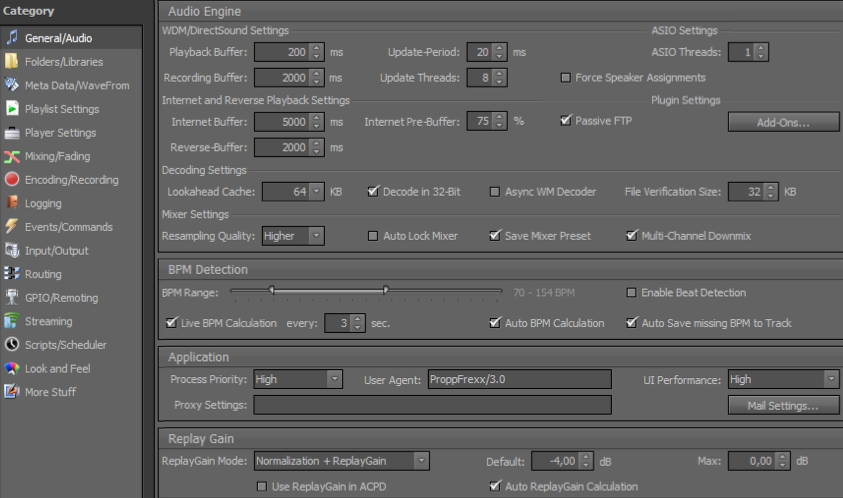Click the Mixing/Fading crossfade icon

(x=12, y=156)
